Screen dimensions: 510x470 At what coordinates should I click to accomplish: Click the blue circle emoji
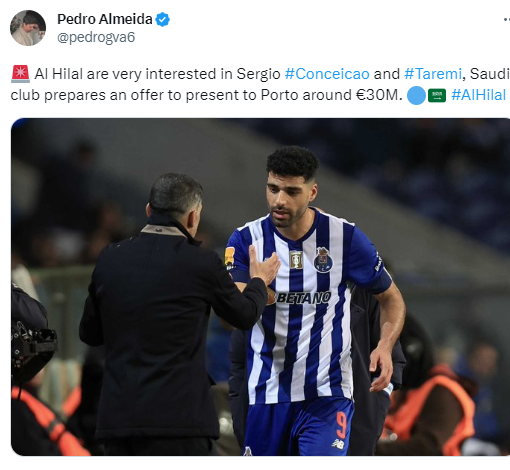click(x=416, y=95)
